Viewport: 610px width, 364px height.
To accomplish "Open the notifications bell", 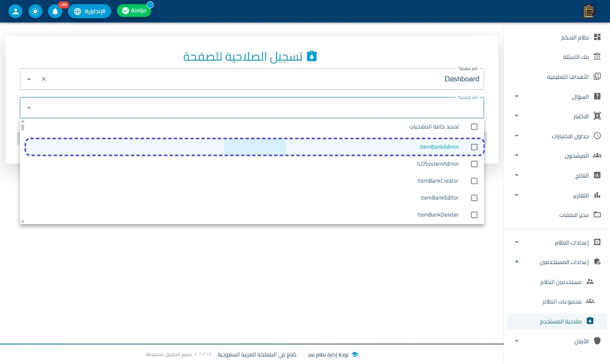I will coord(55,11).
